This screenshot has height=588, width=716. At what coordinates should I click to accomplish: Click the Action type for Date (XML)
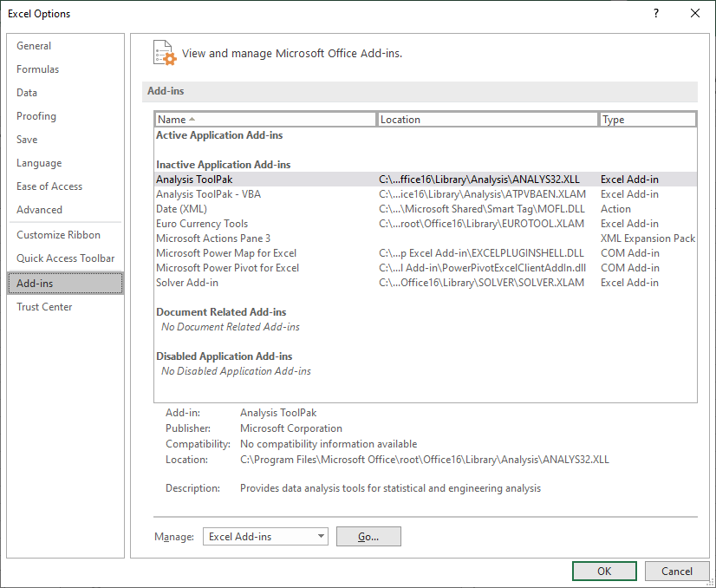point(615,209)
